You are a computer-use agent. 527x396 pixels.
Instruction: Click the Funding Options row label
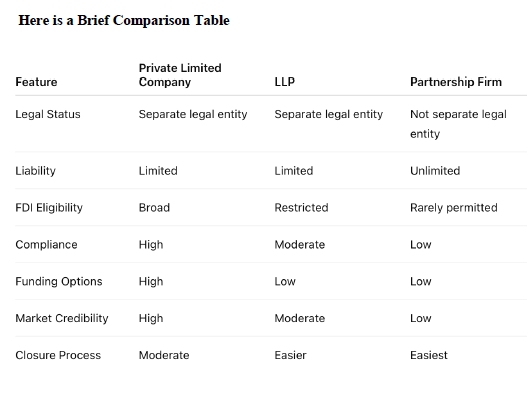[59, 281]
